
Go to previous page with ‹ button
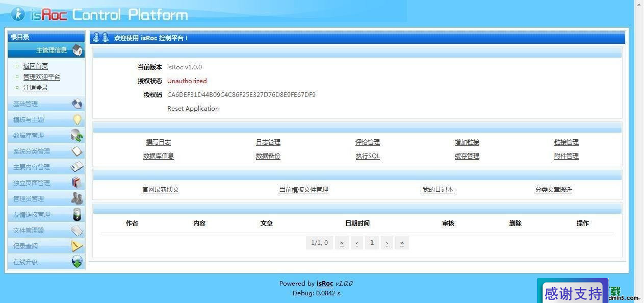(357, 243)
